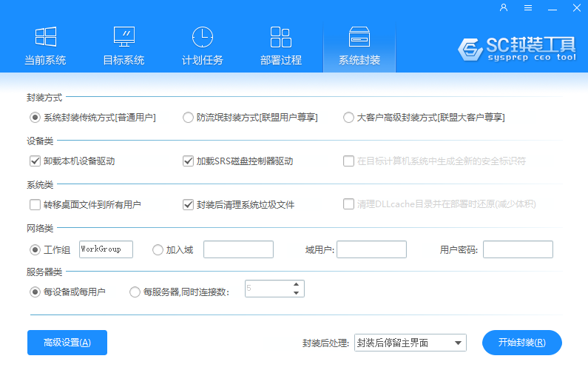The width and height of the screenshot is (588, 370).
Task: Open the hamburger menu icon in title bar
Action: click(528, 7)
